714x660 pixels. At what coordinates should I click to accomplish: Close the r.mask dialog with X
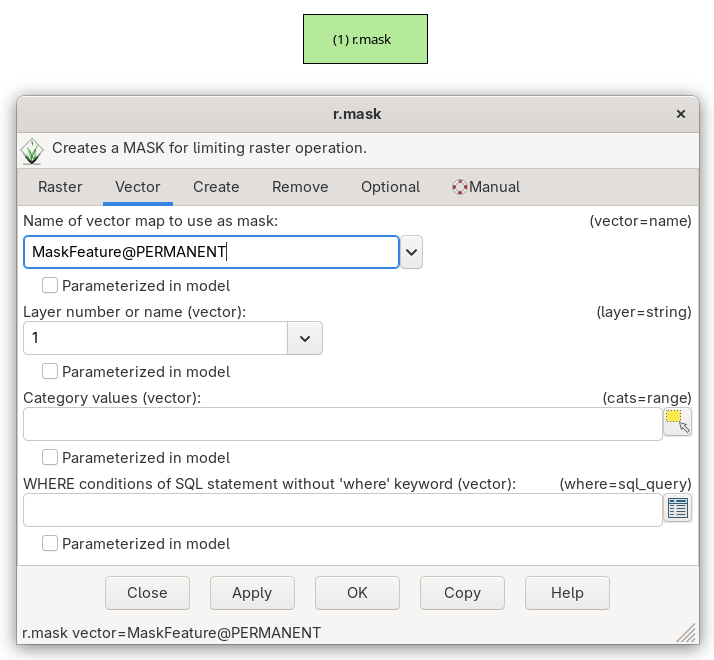pos(681,114)
